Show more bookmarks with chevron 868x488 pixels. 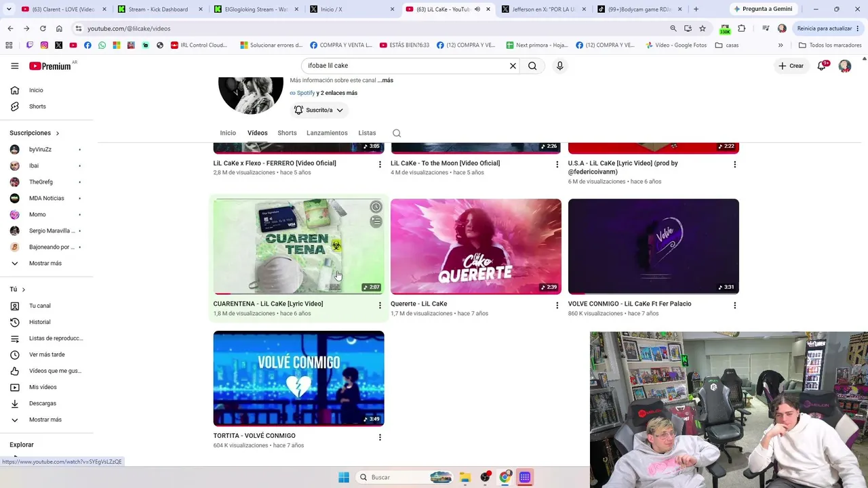coord(781,45)
